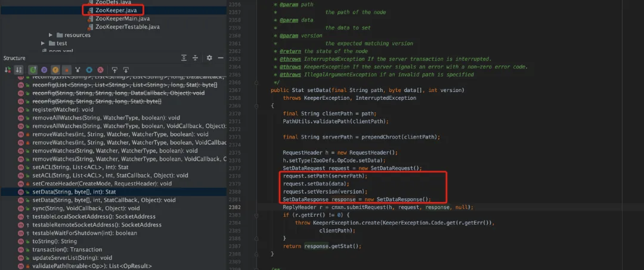Click the Structure panel title

coord(14,58)
